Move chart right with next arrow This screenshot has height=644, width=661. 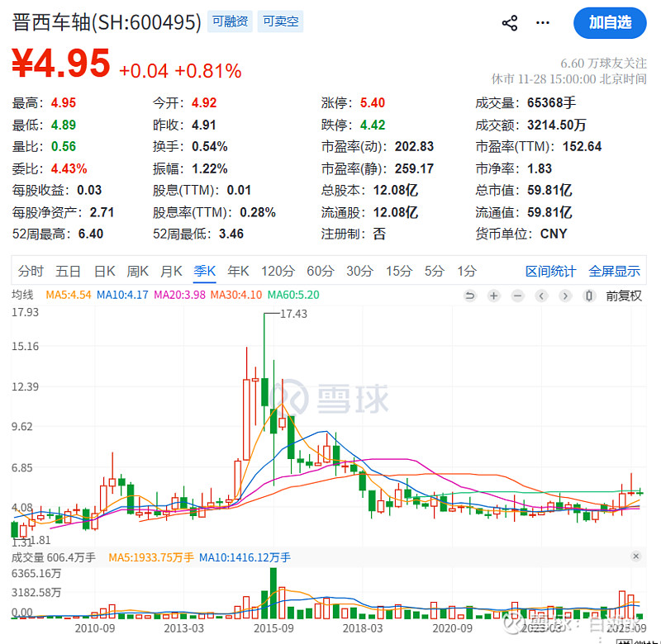point(565,296)
